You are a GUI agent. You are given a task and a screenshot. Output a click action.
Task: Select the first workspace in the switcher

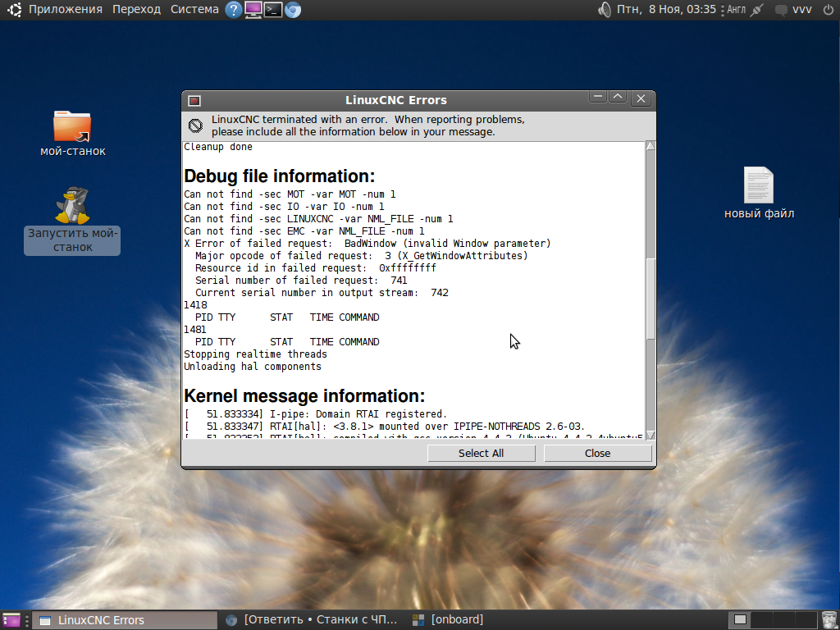coord(740,620)
